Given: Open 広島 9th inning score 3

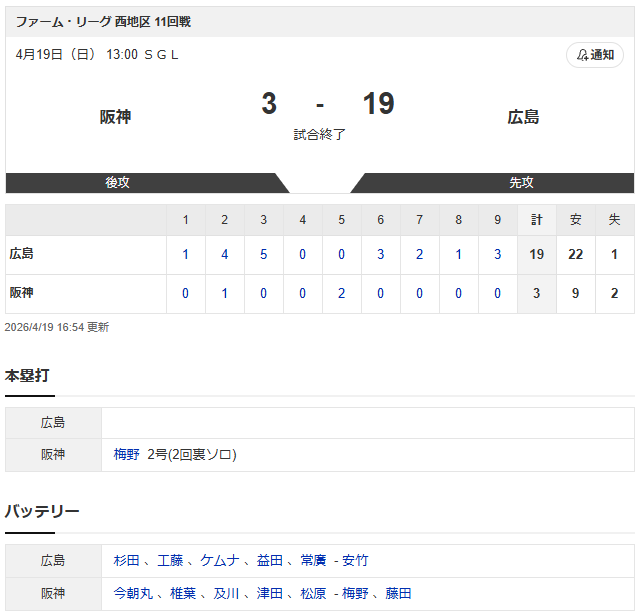Looking at the screenshot, I should (x=498, y=254).
